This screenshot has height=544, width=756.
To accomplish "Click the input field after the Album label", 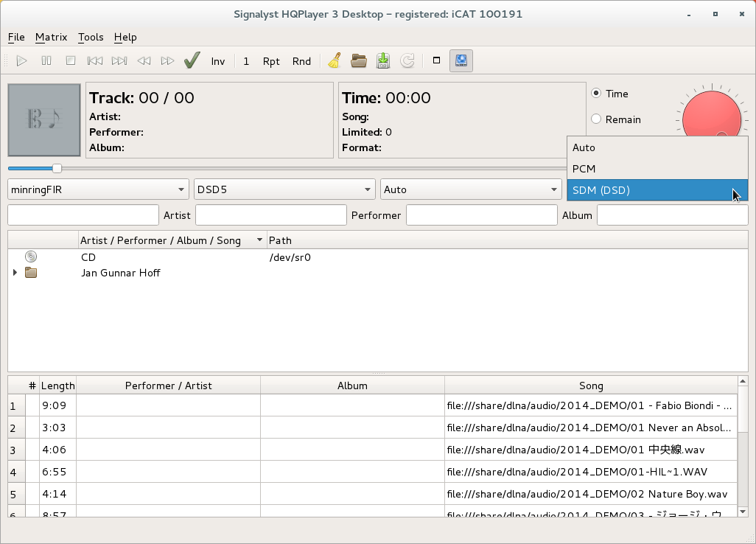I will click(673, 215).
